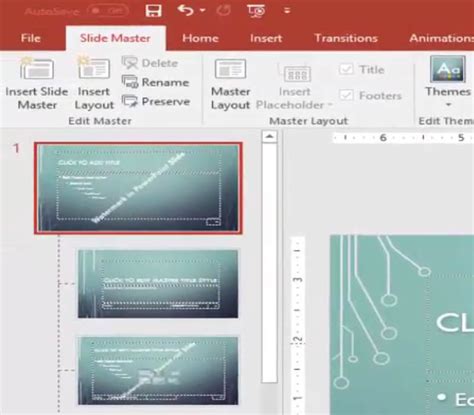Click the Rename button
474x415 pixels.
click(156, 82)
